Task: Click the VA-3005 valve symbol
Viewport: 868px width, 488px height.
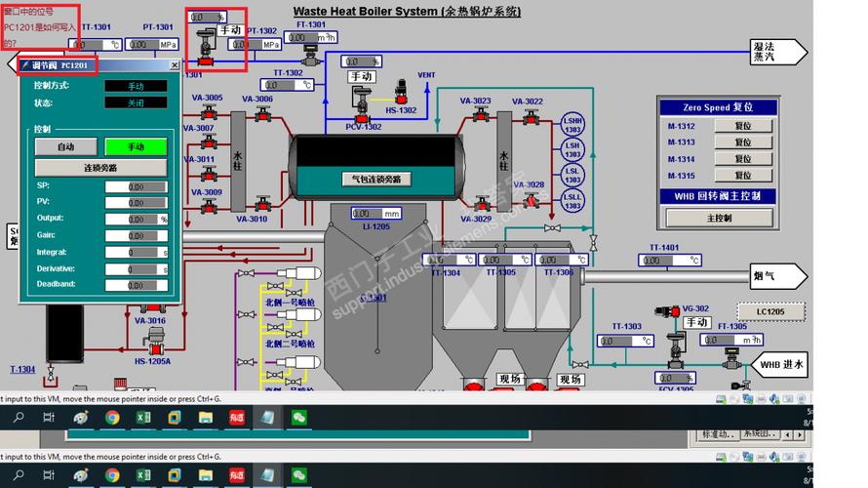Action: (x=208, y=114)
